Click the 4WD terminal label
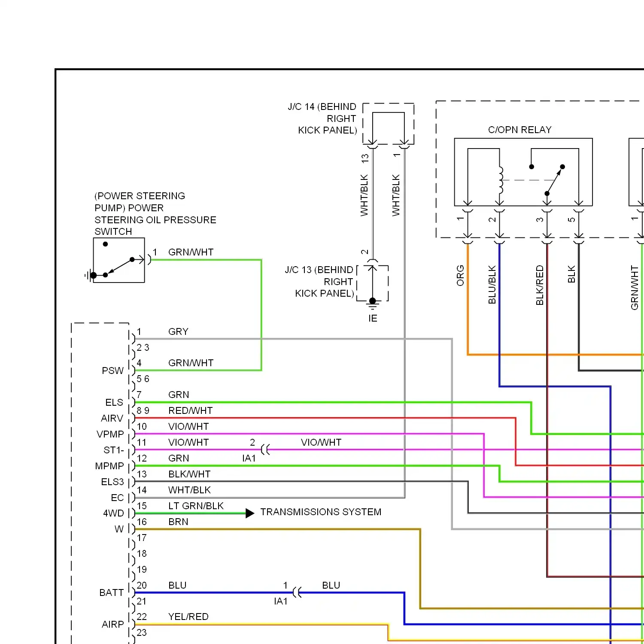This screenshot has height=644, width=644. point(113,513)
